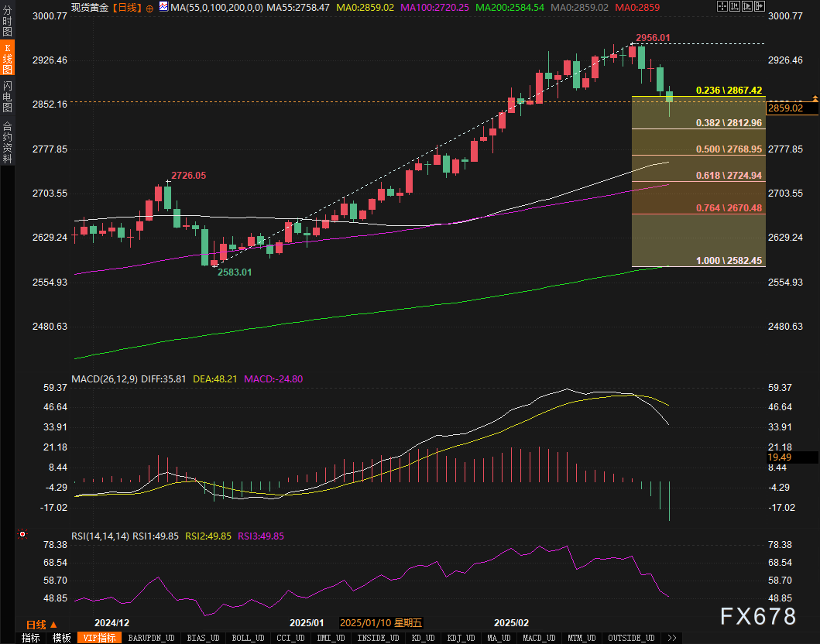The width and height of the screenshot is (820, 644).
Task: Apply the MACD_UD indicator
Action: point(539,638)
